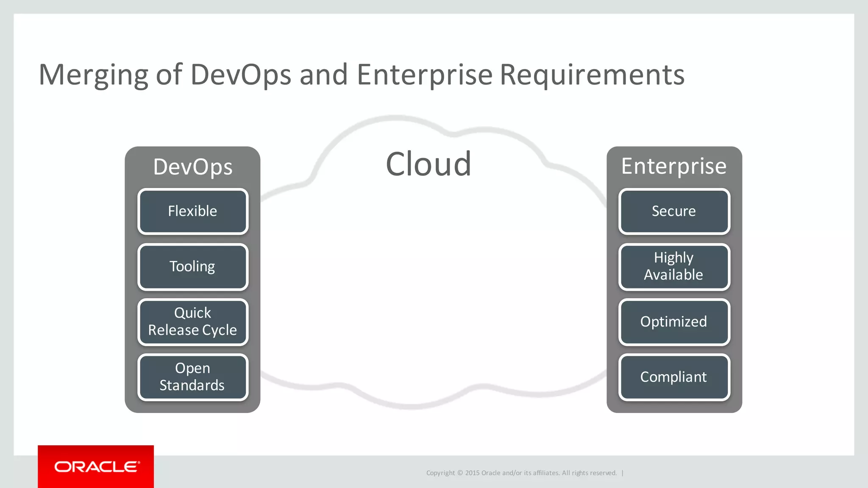Click the Compliant box
The image size is (868, 488).
(x=674, y=377)
